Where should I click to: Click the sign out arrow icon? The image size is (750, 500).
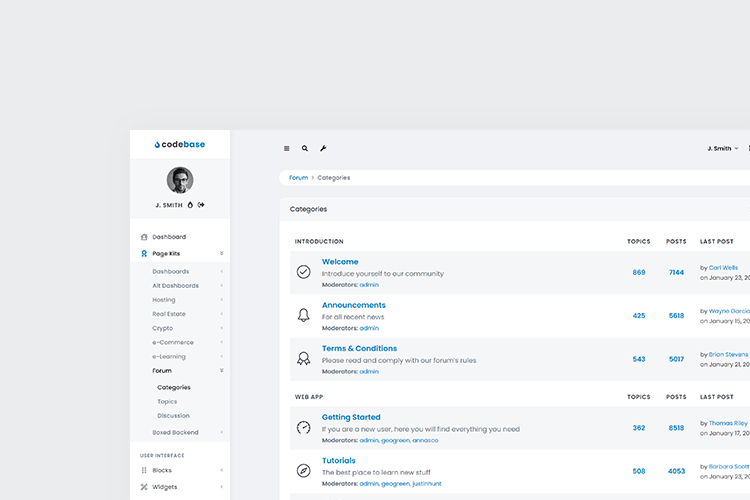click(x=201, y=204)
